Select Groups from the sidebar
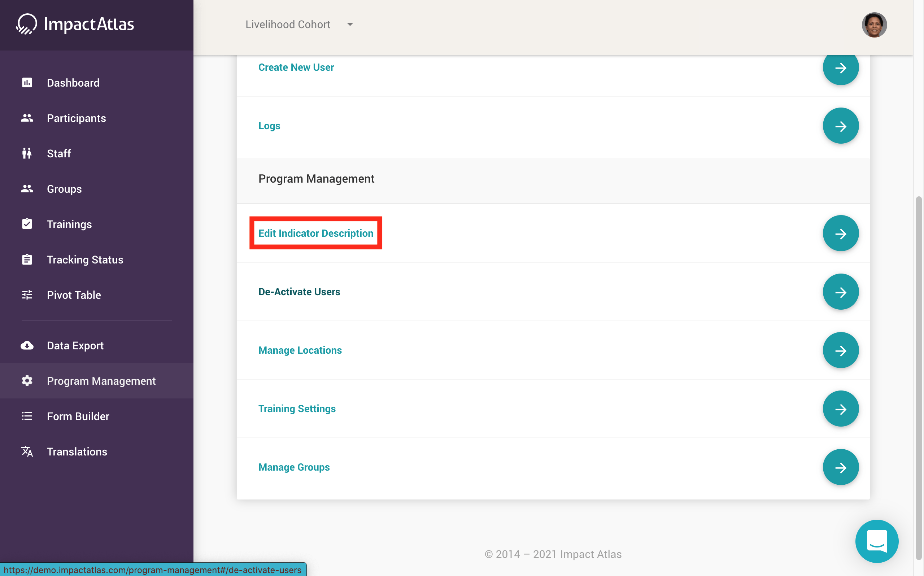 pos(64,189)
